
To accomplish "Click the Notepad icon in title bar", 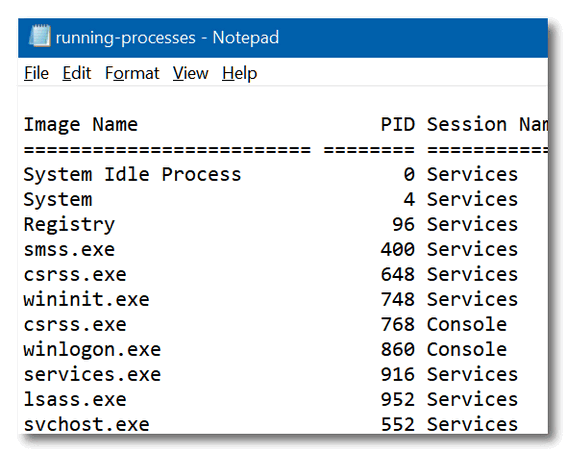I will tap(40, 36).
